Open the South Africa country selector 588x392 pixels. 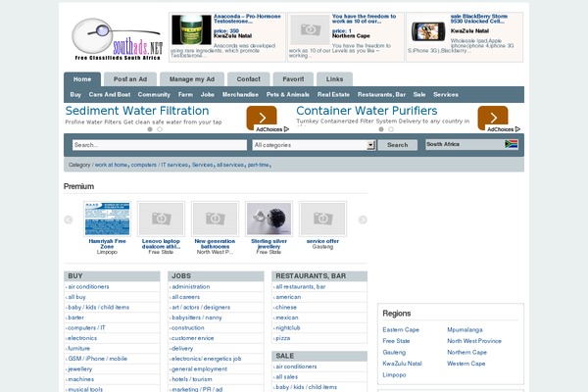pos(471,144)
